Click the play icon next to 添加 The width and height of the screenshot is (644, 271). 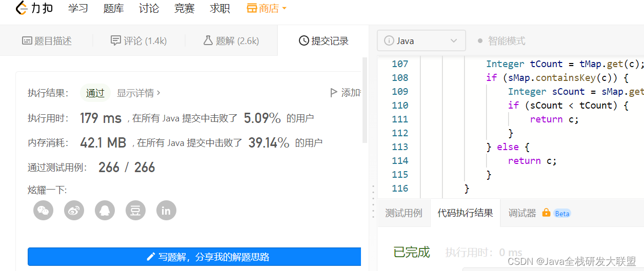click(333, 93)
